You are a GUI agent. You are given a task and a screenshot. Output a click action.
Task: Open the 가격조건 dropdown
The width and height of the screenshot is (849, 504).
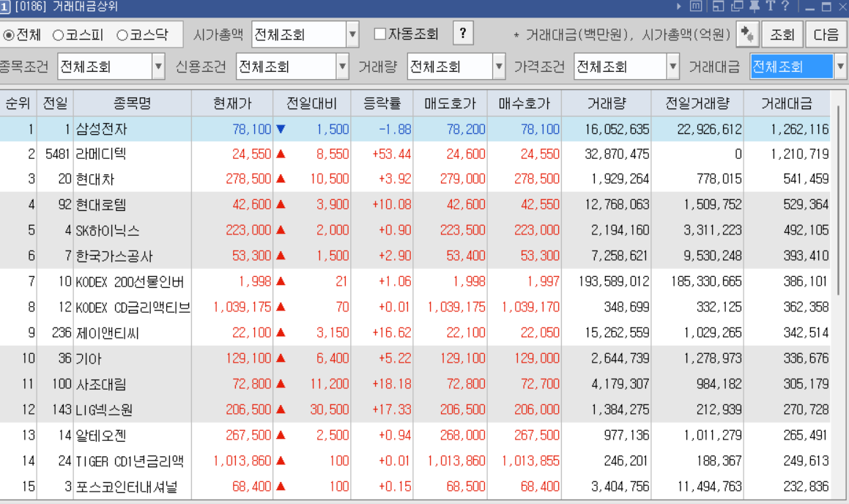[672, 67]
